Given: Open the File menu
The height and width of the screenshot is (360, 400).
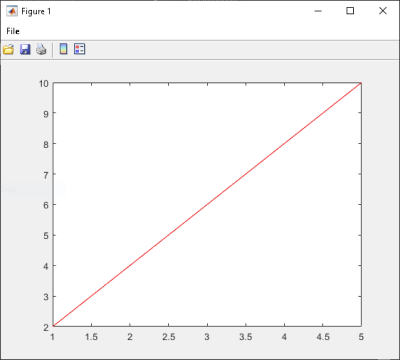Looking at the screenshot, I should [13, 31].
